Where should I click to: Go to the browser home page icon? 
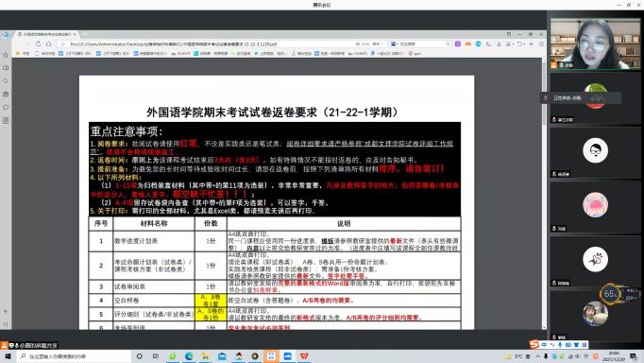pos(49,44)
